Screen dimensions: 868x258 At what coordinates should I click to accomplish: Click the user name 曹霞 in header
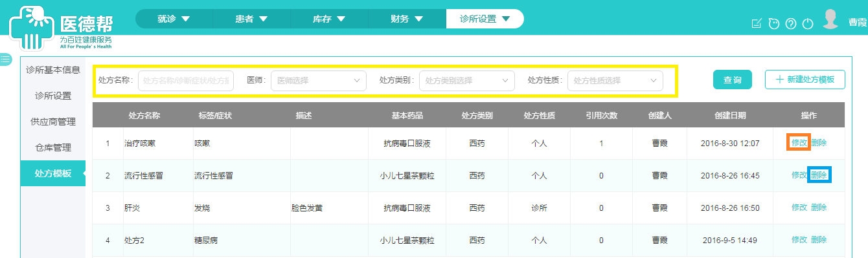point(858,22)
